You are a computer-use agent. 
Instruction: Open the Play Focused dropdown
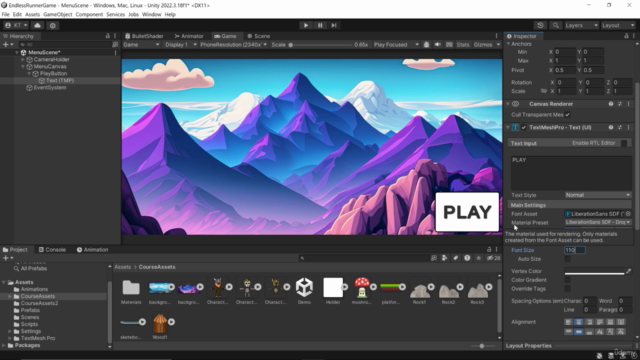pos(396,44)
